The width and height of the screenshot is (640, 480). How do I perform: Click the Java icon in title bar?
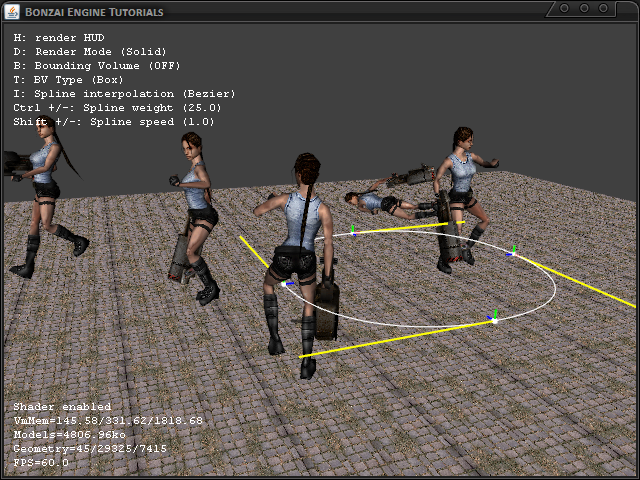click(11, 11)
